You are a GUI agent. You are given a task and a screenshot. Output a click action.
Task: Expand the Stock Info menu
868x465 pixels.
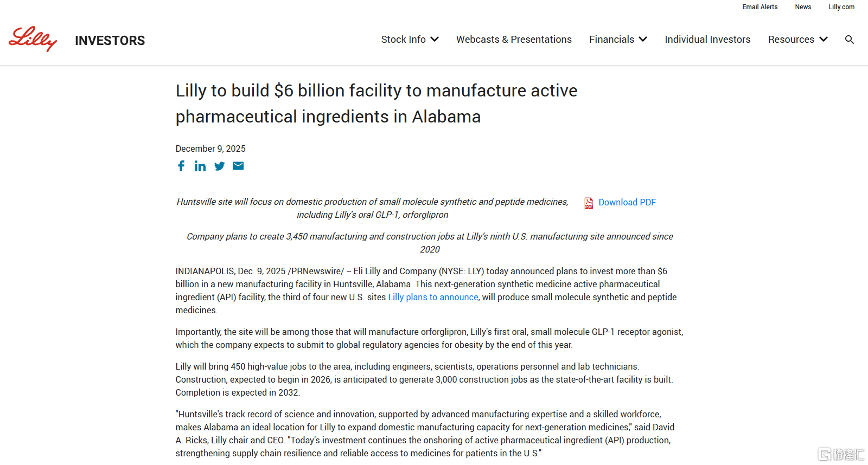pyautogui.click(x=410, y=40)
